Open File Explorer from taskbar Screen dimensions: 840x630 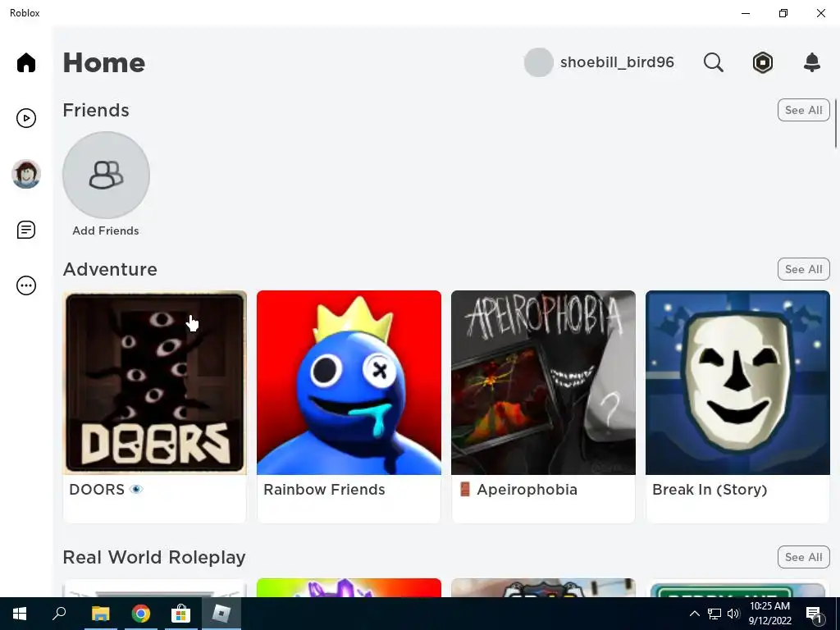pyautogui.click(x=100, y=614)
